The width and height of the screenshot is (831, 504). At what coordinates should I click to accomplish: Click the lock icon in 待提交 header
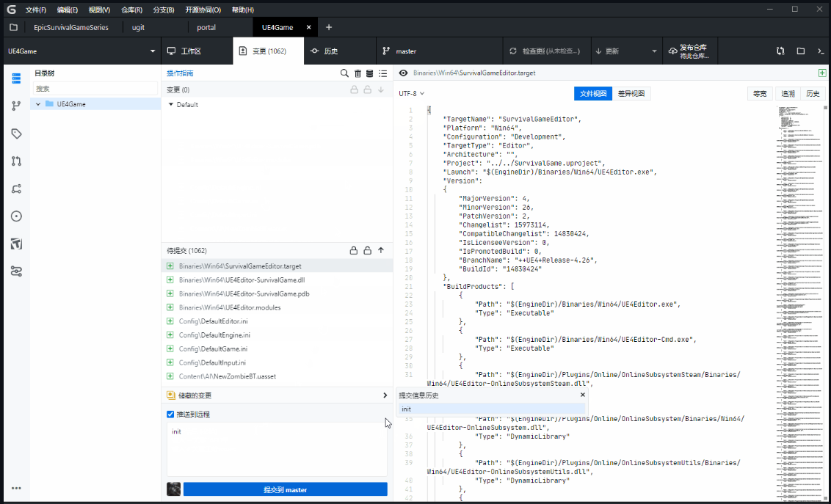[354, 250]
